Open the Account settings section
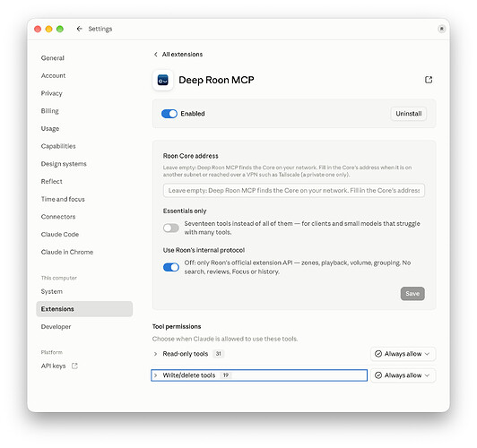Image resolution: width=477 pixels, height=448 pixels. tap(53, 75)
